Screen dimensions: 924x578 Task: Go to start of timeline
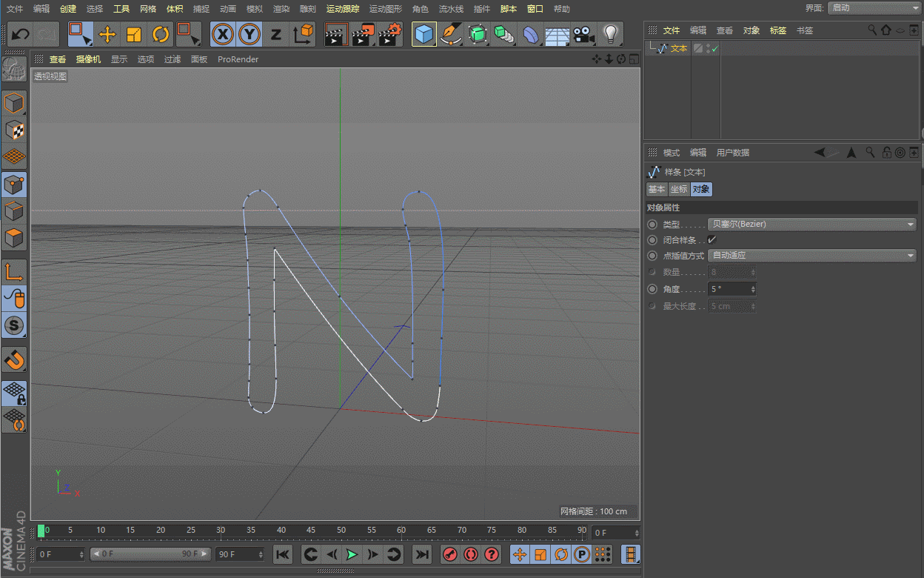[x=283, y=554]
